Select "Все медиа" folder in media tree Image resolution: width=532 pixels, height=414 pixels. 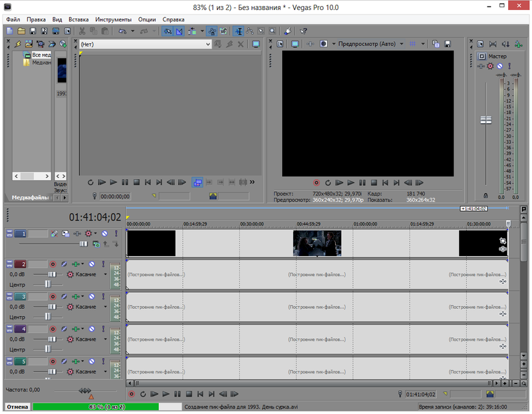[x=40, y=55]
